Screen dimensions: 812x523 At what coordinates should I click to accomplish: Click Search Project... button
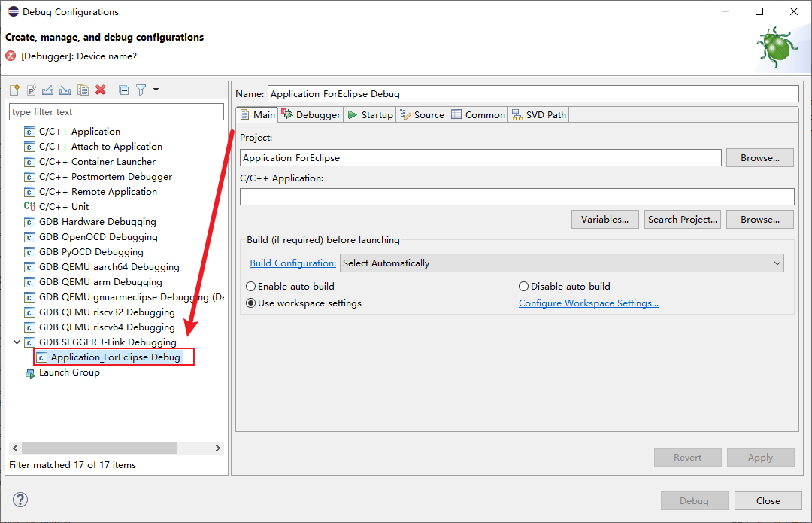click(683, 219)
